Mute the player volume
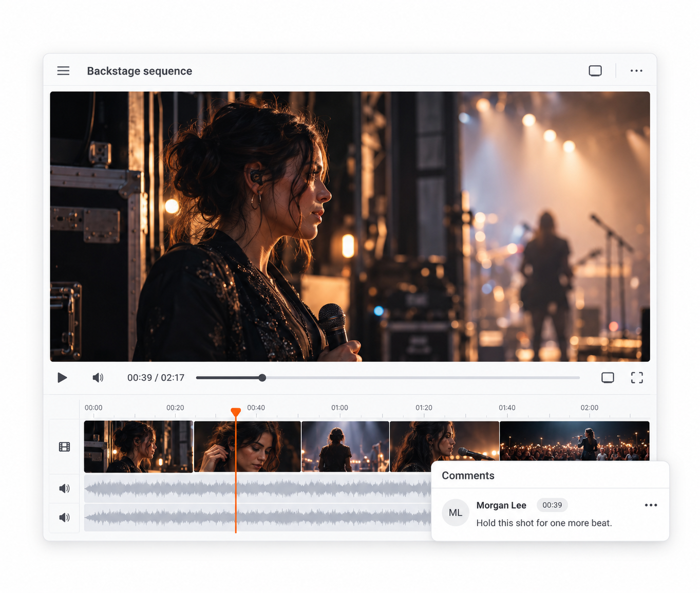This screenshot has height=593, width=700. 98,378
